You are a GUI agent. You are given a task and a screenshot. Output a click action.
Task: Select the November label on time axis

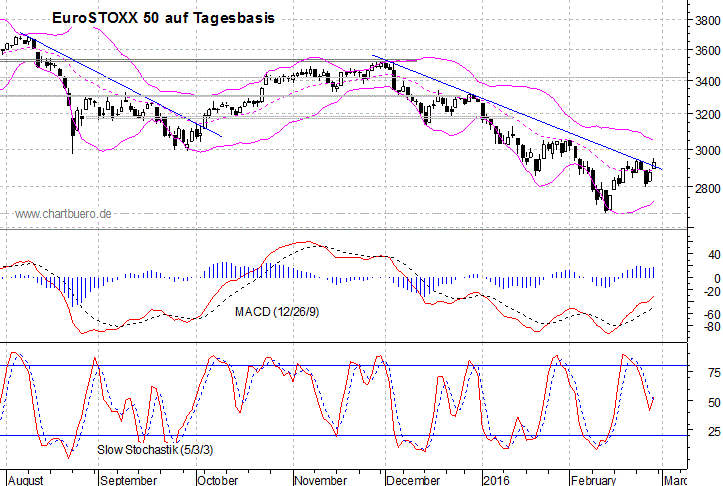[320, 479]
